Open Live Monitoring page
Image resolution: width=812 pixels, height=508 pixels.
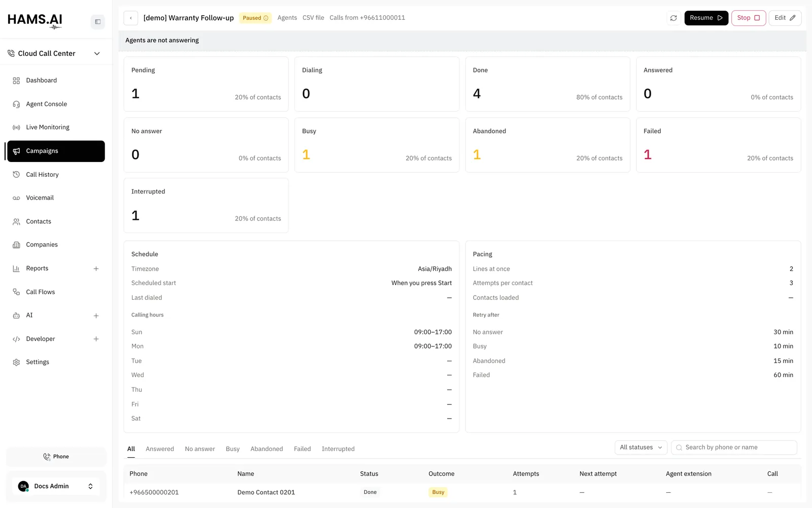coord(56,128)
